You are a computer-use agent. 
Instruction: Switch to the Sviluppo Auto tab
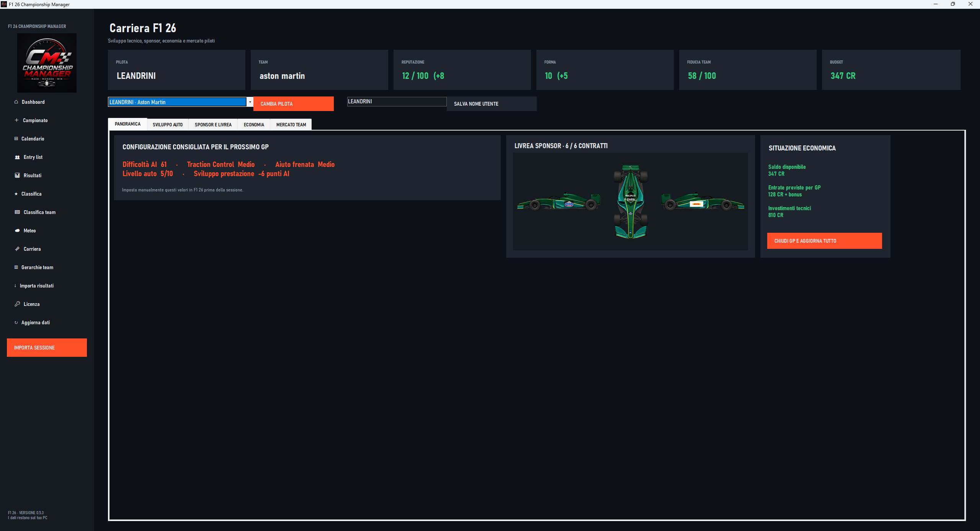(x=168, y=124)
